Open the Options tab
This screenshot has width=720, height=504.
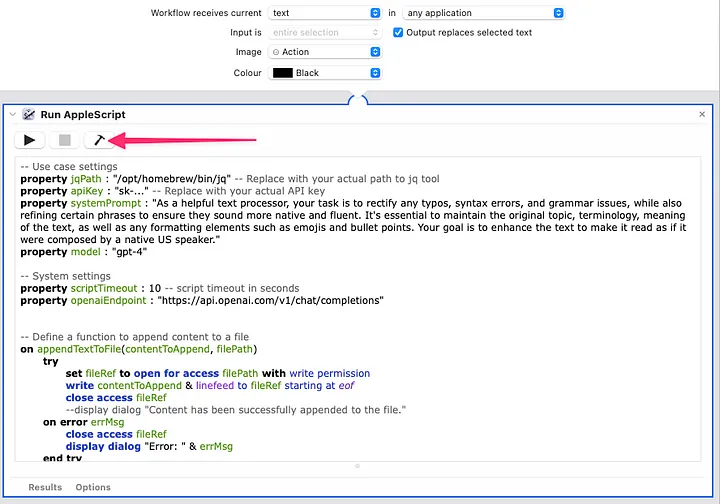(x=93, y=487)
